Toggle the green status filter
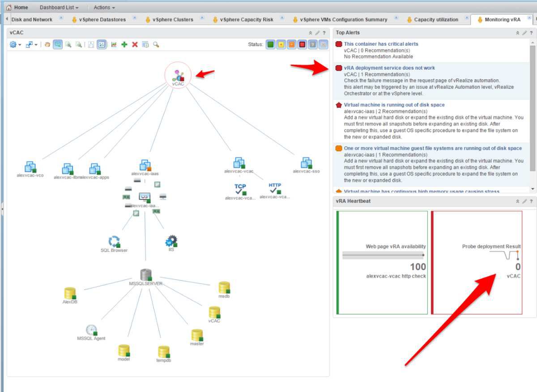The image size is (537, 392). click(270, 44)
